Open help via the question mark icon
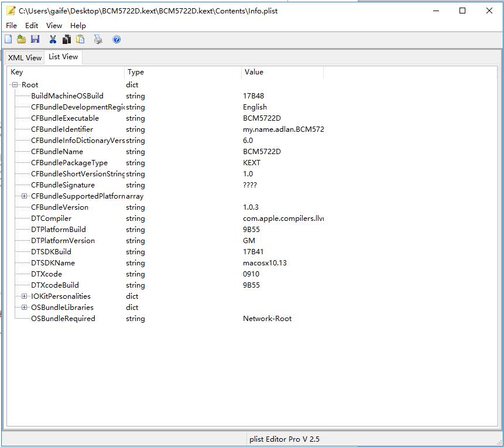The image size is (504, 447). click(x=116, y=39)
